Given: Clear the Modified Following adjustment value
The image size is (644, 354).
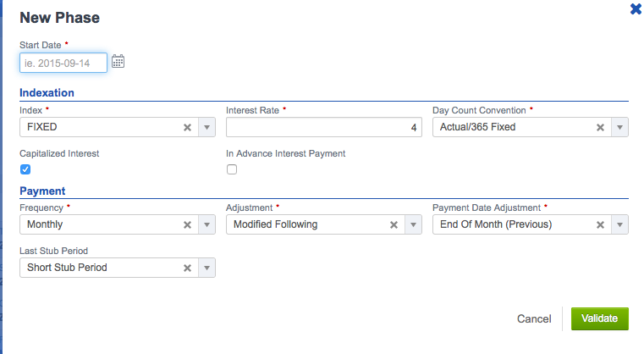Looking at the screenshot, I should click(x=394, y=225).
